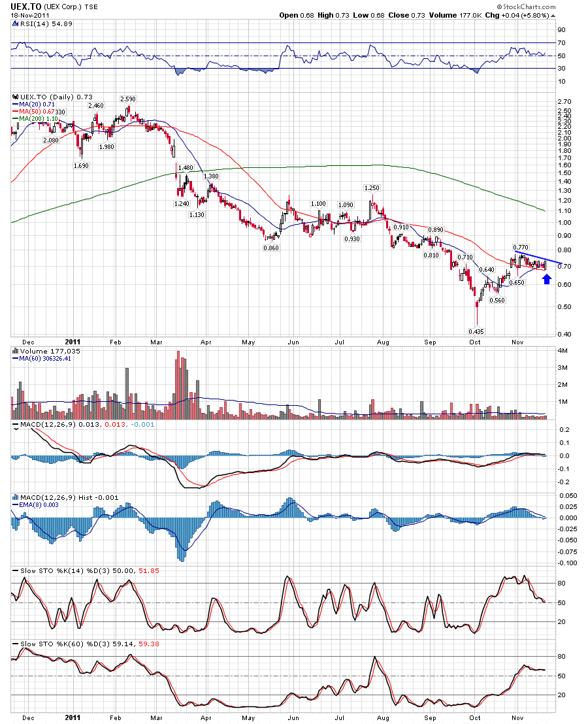Click the 1.980 price label

click(x=106, y=147)
